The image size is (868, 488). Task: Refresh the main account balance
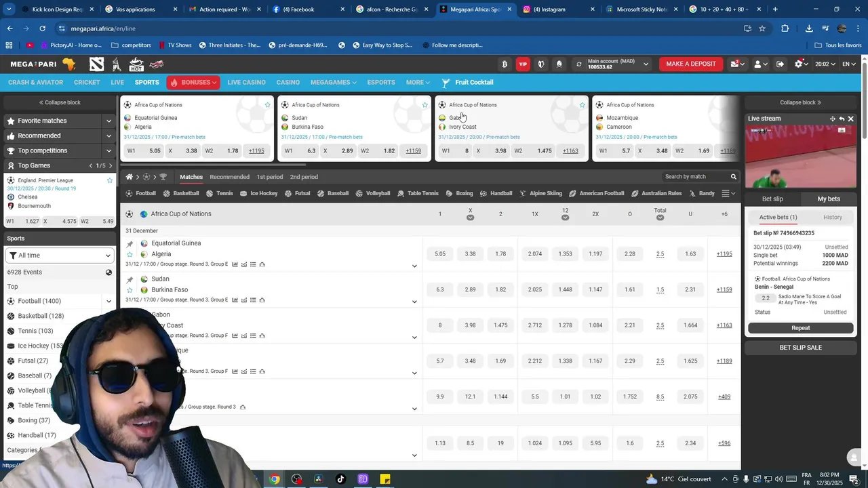[578, 64]
